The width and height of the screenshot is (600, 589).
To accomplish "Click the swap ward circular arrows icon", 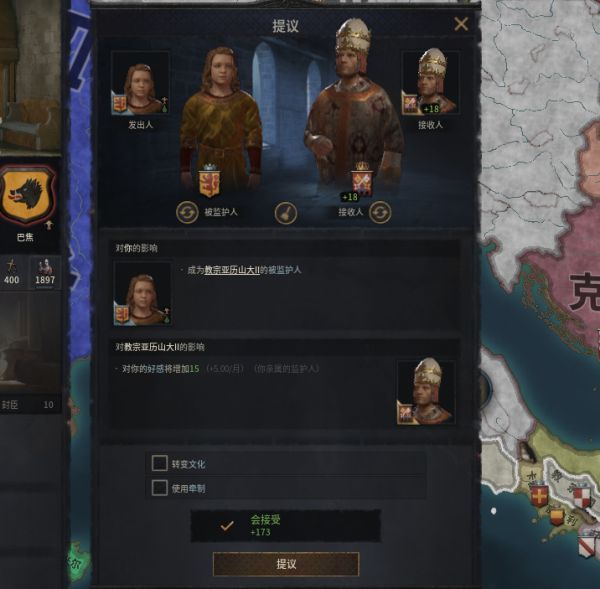I will [x=187, y=212].
